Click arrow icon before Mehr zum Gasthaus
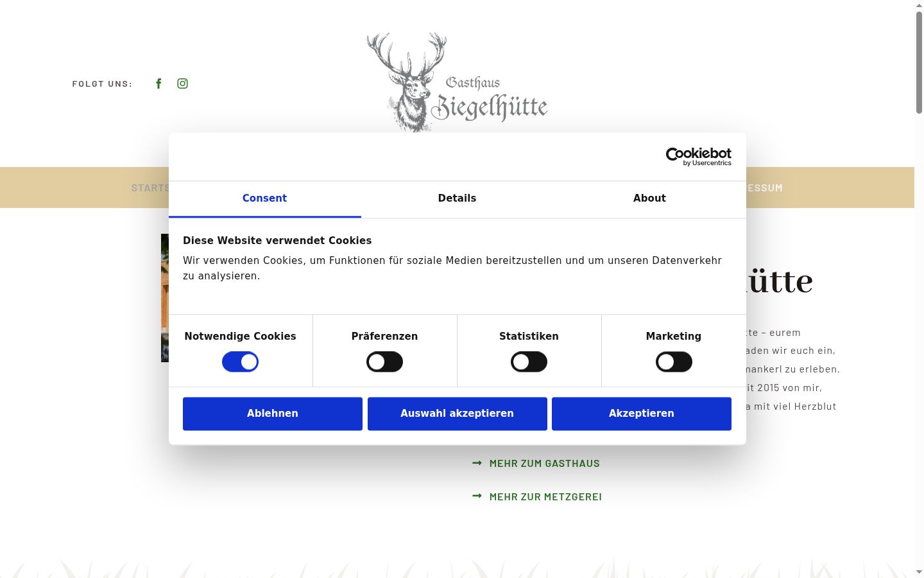 tap(477, 463)
